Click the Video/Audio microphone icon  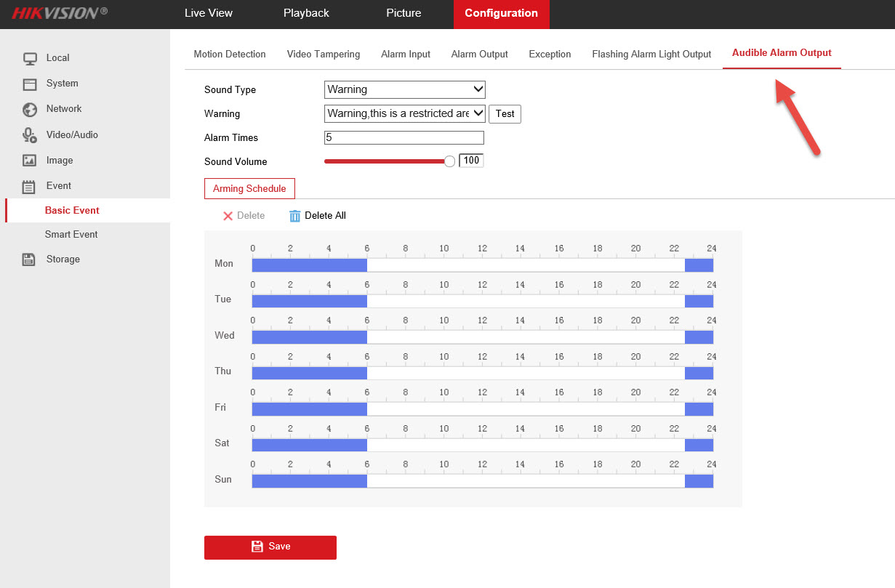29,135
